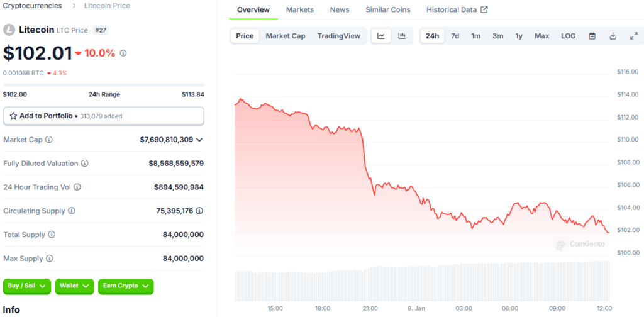Show Max Supply info icon
Image resolution: width=644 pixels, height=317 pixels.
pos(49,259)
